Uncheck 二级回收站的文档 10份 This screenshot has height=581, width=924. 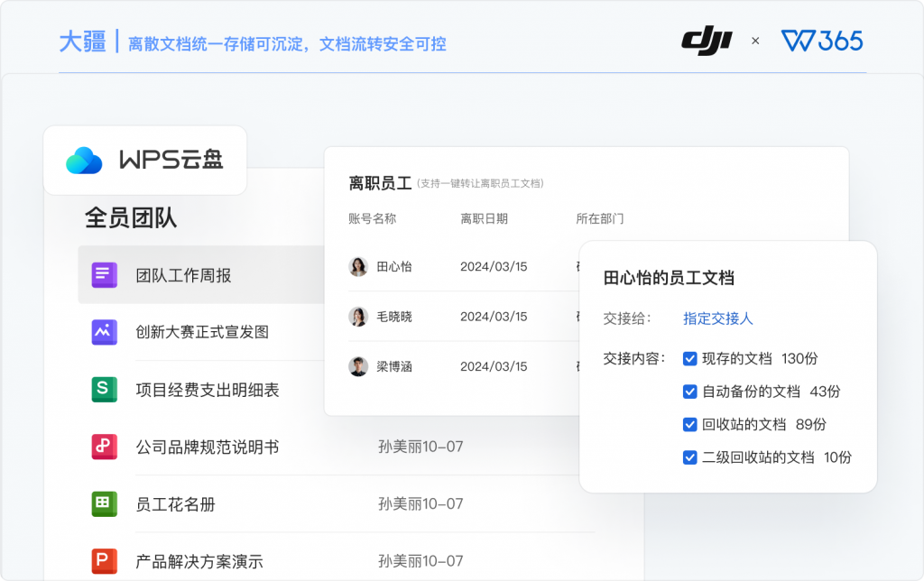click(689, 457)
